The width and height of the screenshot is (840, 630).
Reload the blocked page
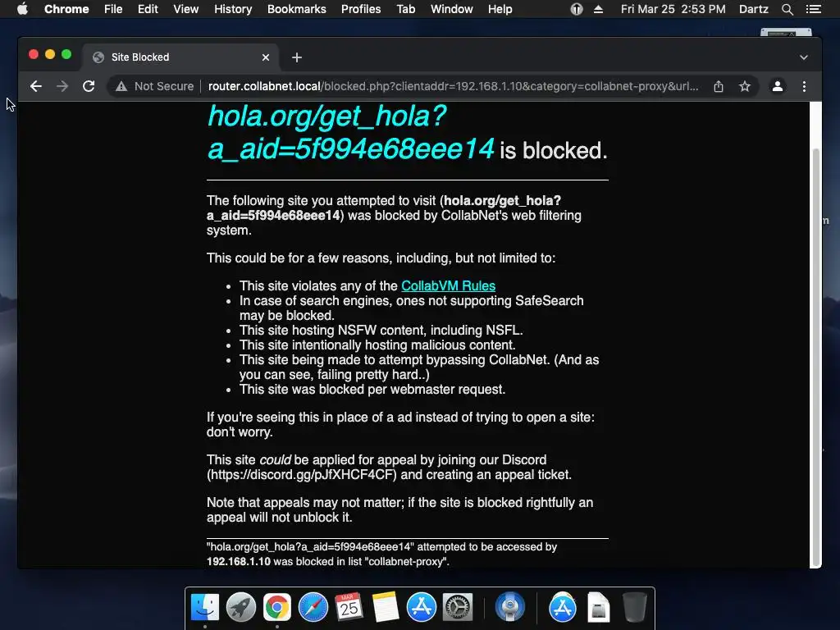pos(89,86)
